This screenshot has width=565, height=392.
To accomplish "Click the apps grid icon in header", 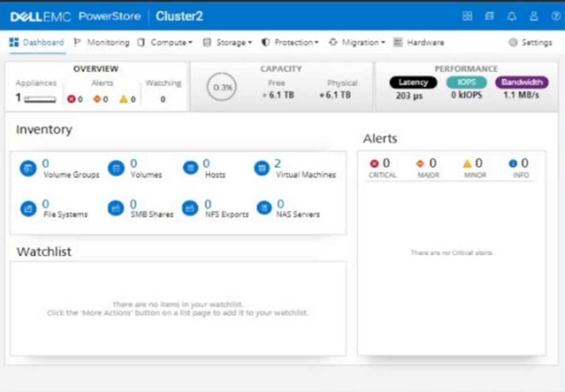I will [467, 16].
